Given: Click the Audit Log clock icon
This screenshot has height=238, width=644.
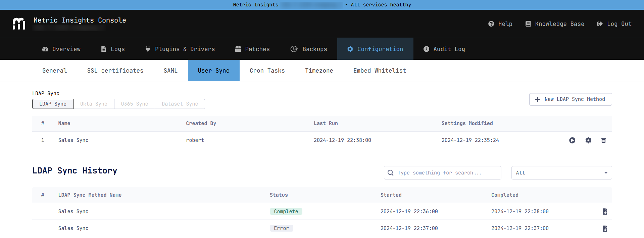Looking at the screenshot, I should point(426,49).
